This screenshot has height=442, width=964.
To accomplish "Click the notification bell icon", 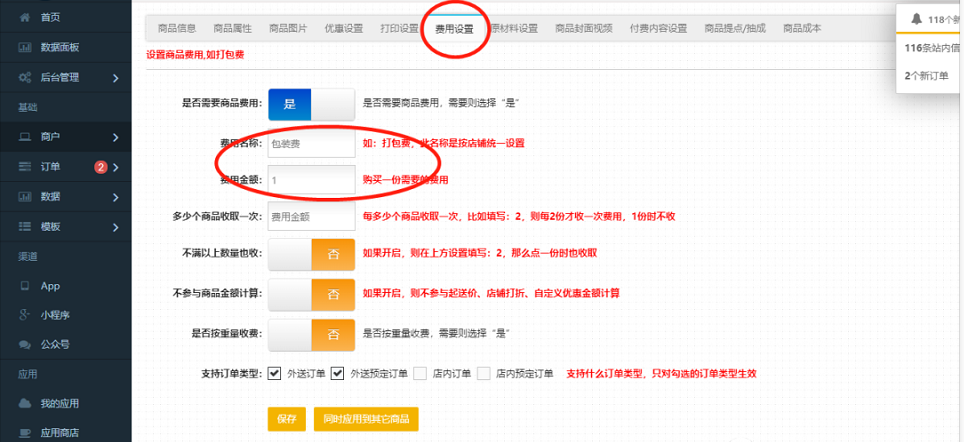I will pos(916,18).
